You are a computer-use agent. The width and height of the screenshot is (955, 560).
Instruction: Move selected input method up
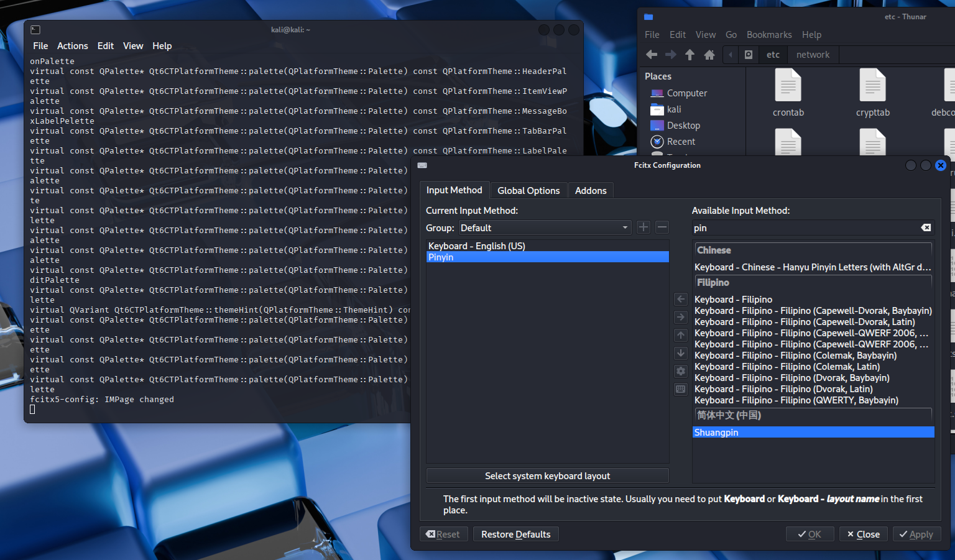coord(681,336)
